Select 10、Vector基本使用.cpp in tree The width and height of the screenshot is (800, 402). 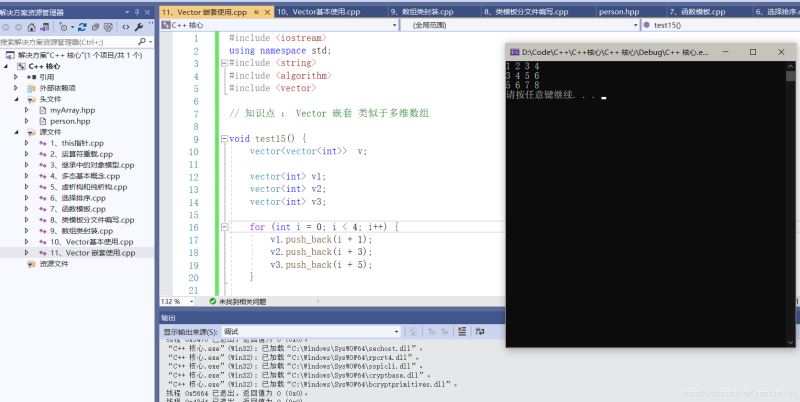[x=92, y=242]
